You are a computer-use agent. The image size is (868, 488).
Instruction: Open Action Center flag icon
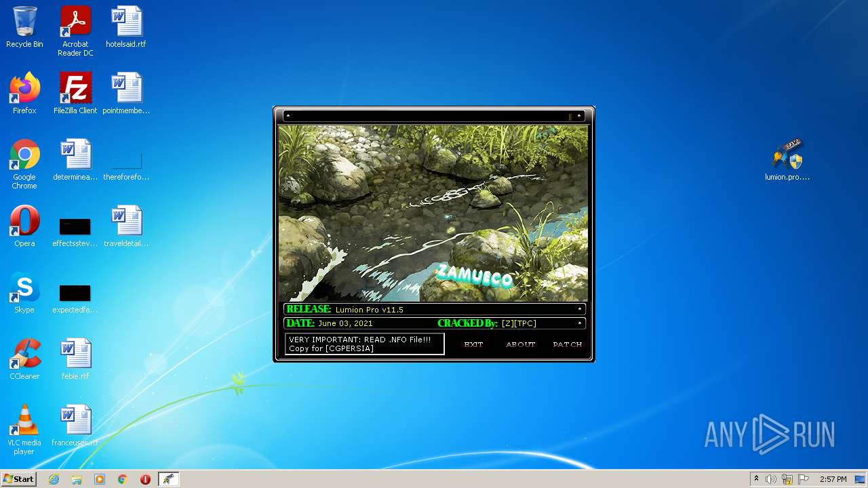pos(804,479)
